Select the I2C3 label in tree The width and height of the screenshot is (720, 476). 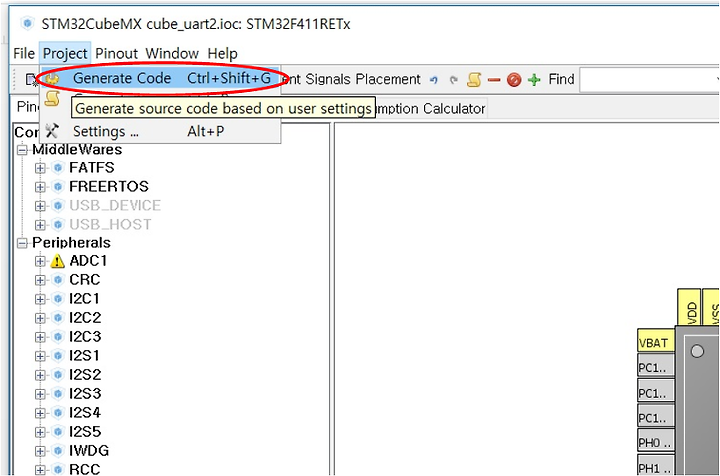pos(85,337)
